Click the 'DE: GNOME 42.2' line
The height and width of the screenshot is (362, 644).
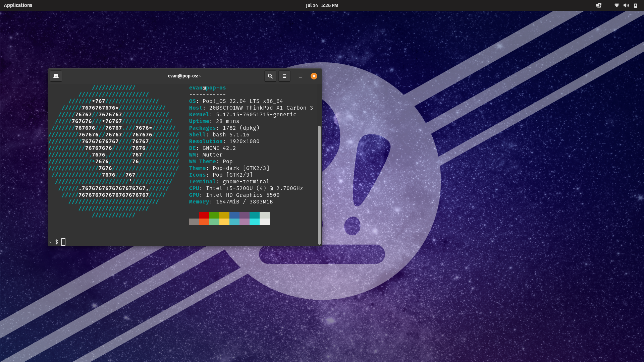[x=213, y=148]
